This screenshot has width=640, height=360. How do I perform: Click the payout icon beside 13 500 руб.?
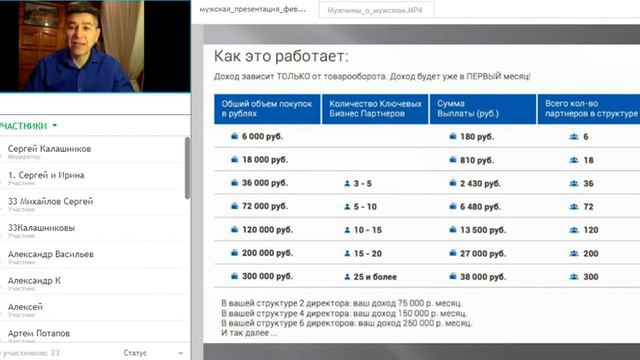(453, 229)
